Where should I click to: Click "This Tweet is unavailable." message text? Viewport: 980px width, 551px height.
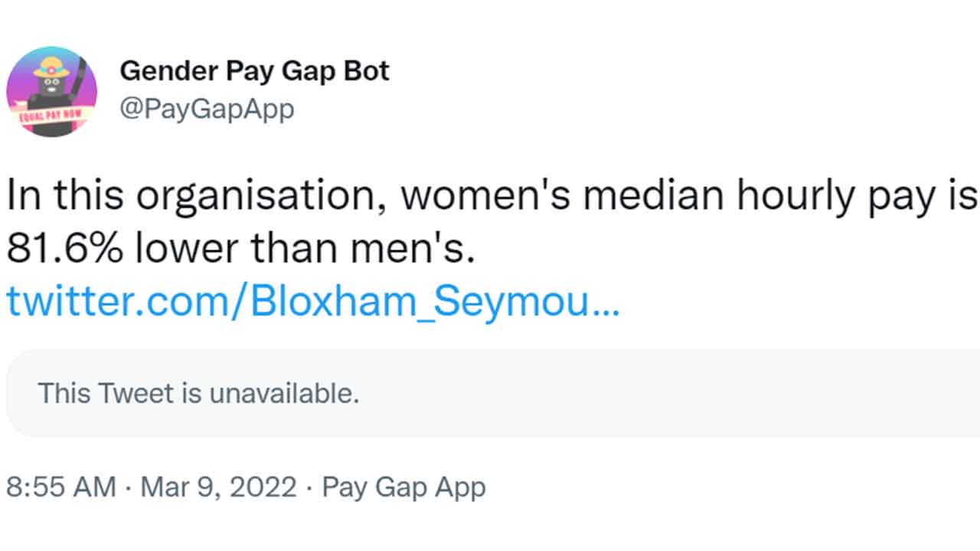pyautogui.click(x=198, y=393)
